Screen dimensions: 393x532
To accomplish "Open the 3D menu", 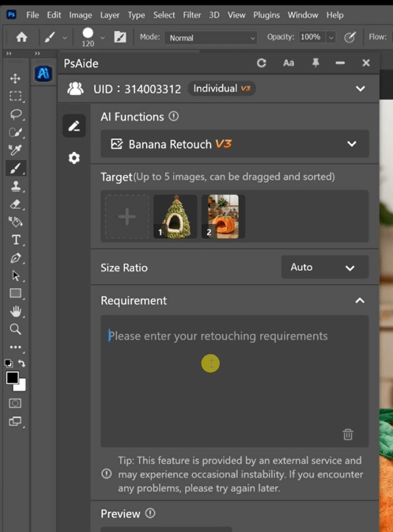I will click(x=214, y=15).
